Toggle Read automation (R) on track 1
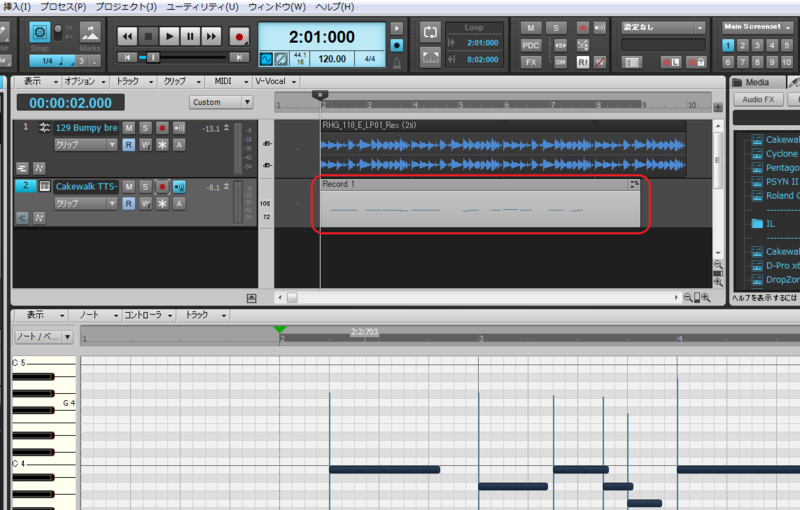The height and width of the screenshot is (510, 800). click(129, 145)
